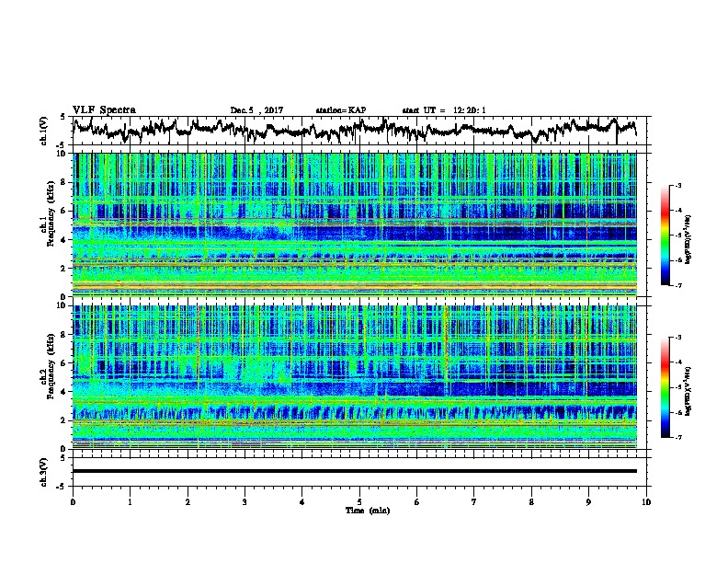Click the "start UT = 12:20: 1" text

coord(444,110)
